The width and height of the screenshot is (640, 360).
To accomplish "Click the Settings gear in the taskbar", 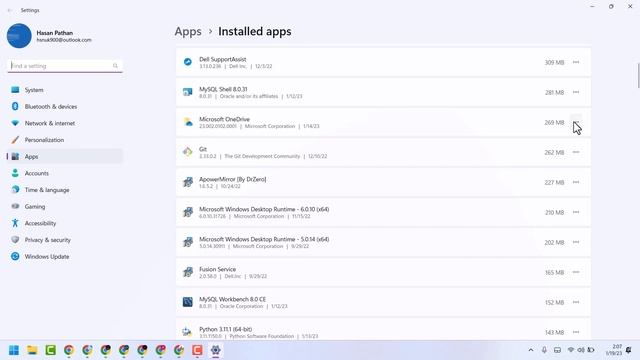I will coord(216,350).
